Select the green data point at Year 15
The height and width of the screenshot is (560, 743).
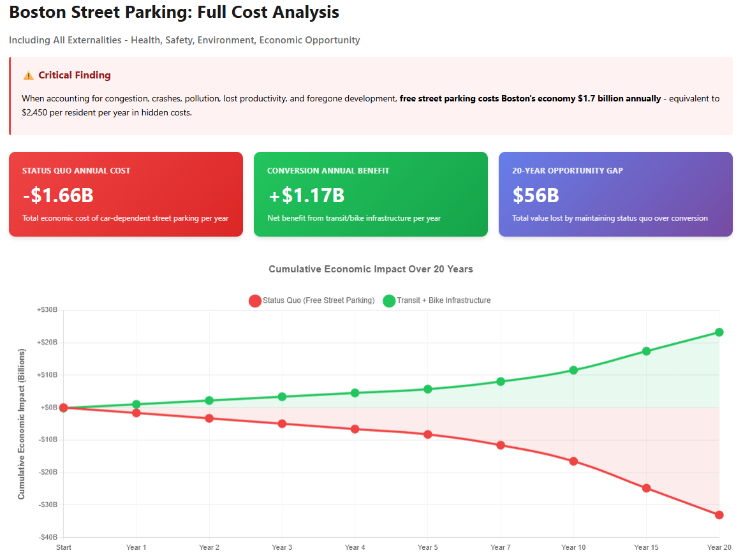pos(646,351)
